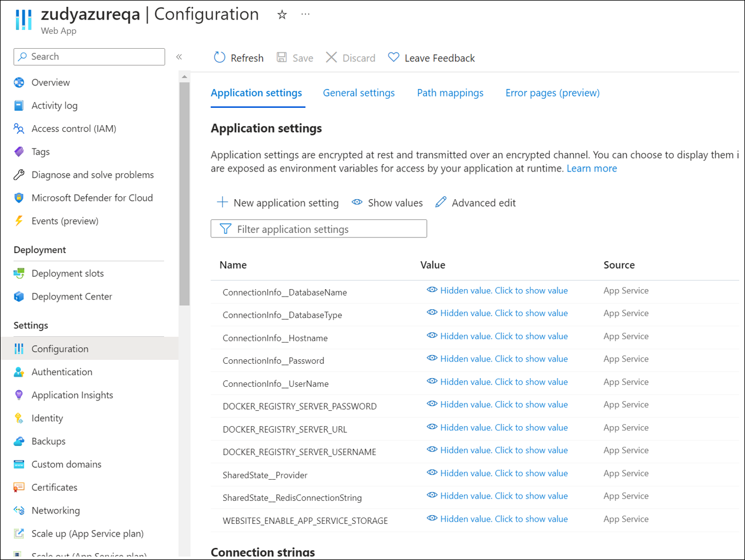This screenshot has height=560, width=745.
Task: Click the Learn more link
Action: 592,169
